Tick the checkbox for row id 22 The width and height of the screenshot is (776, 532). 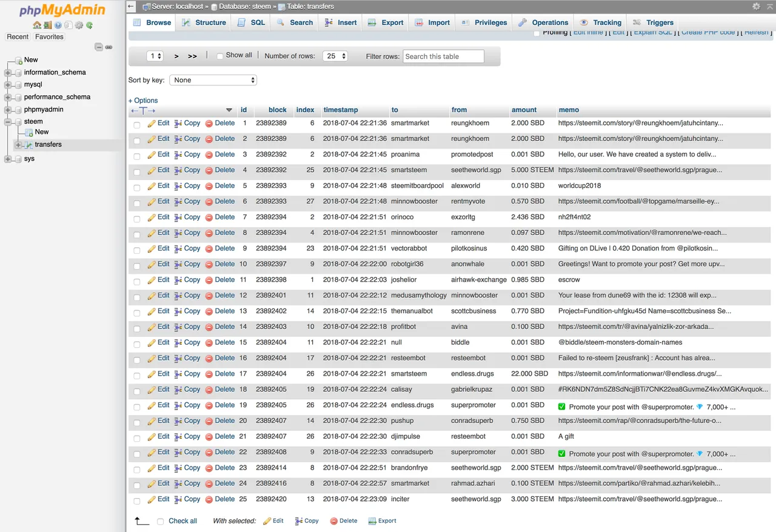[136, 454]
